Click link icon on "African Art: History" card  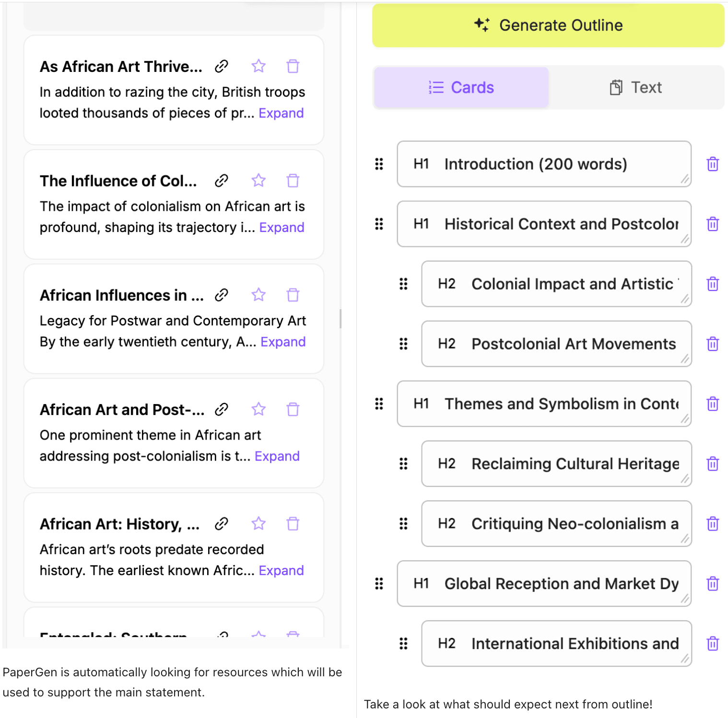pos(221,524)
